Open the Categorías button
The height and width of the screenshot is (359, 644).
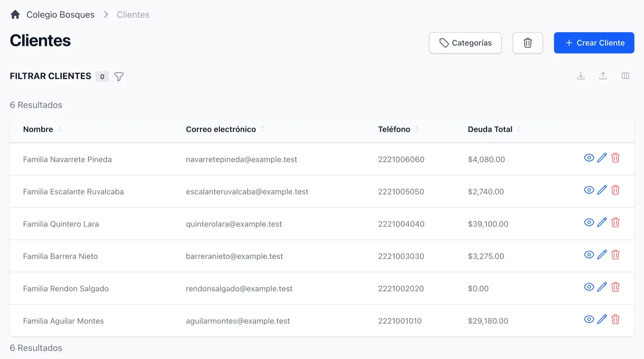[x=465, y=43]
